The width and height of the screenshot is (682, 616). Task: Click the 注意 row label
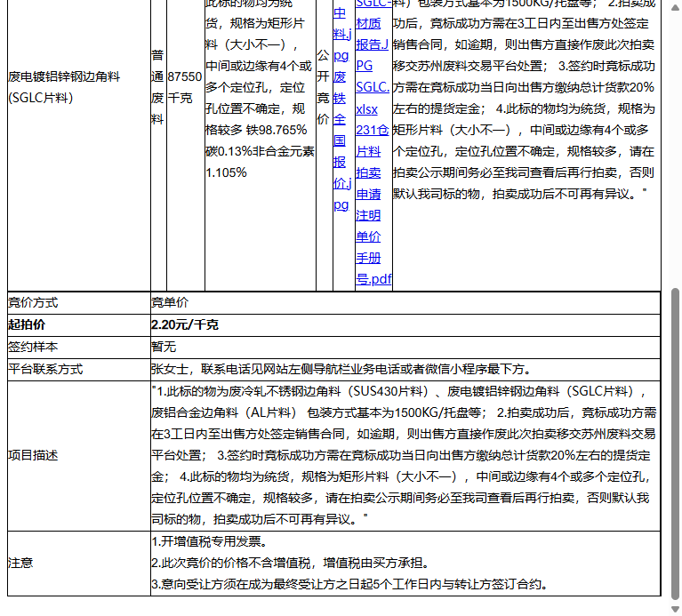click(20, 563)
